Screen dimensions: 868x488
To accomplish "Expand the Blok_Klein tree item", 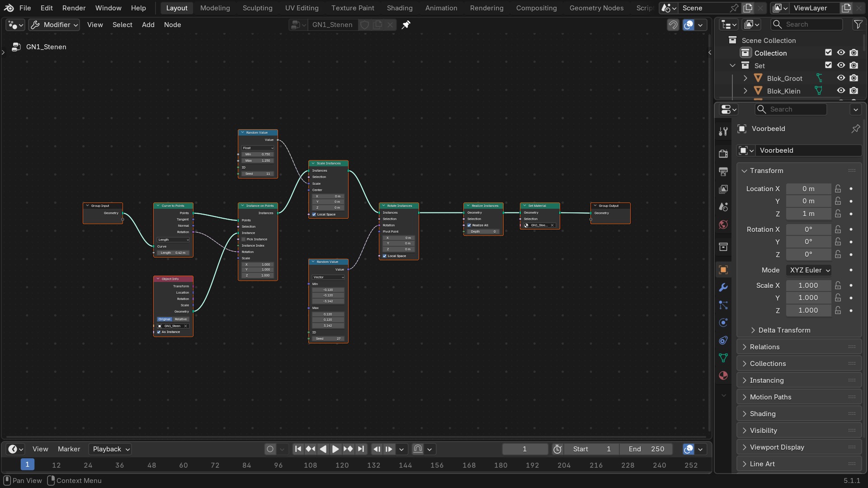I will [x=745, y=91].
